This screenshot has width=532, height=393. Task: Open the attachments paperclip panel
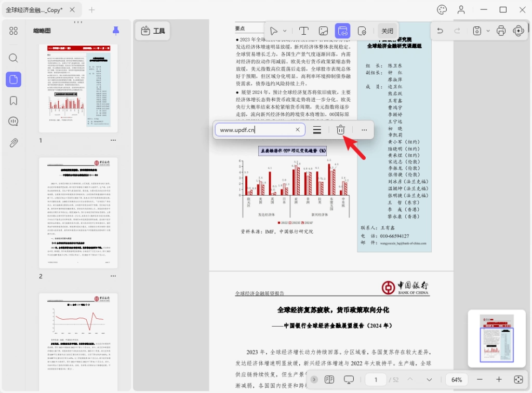point(13,143)
